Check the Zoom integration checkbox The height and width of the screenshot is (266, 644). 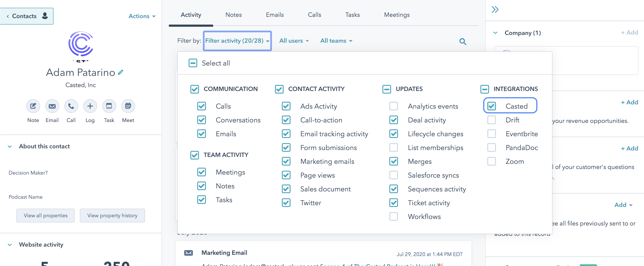(x=491, y=161)
